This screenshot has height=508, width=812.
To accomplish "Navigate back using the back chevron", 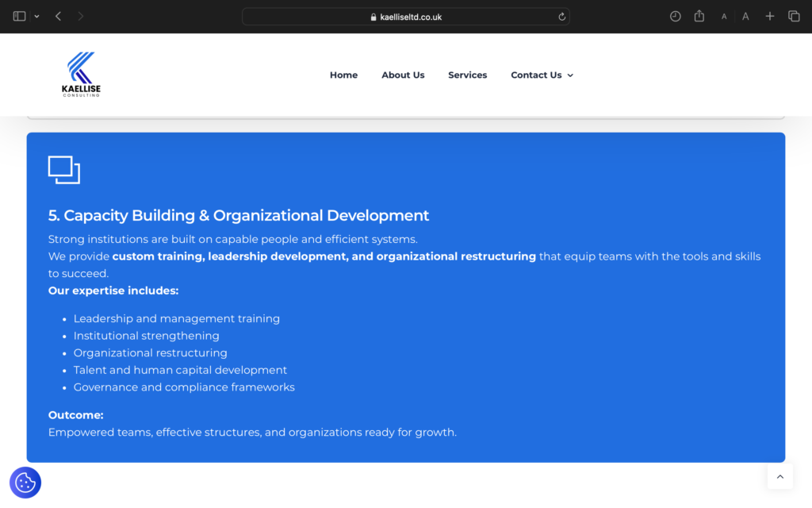I will pos(57,15).
